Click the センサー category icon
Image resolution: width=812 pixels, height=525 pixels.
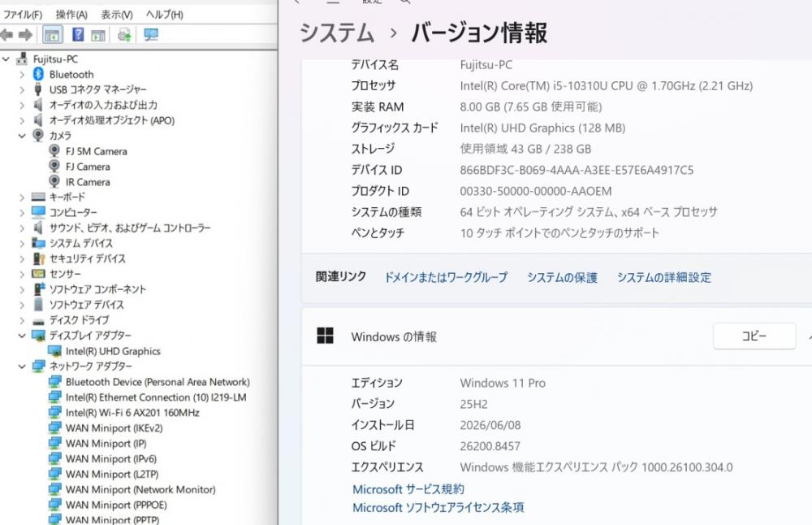click(38, 274)
